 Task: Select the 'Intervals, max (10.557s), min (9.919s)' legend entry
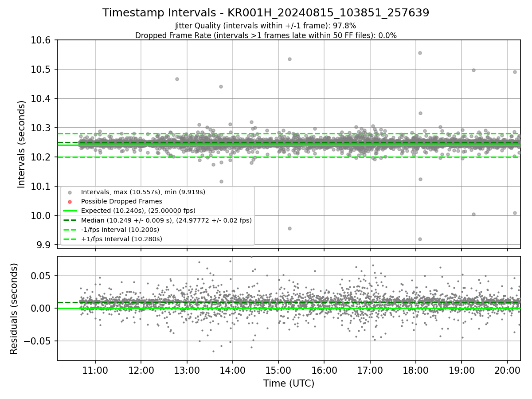tap(143, 192)
